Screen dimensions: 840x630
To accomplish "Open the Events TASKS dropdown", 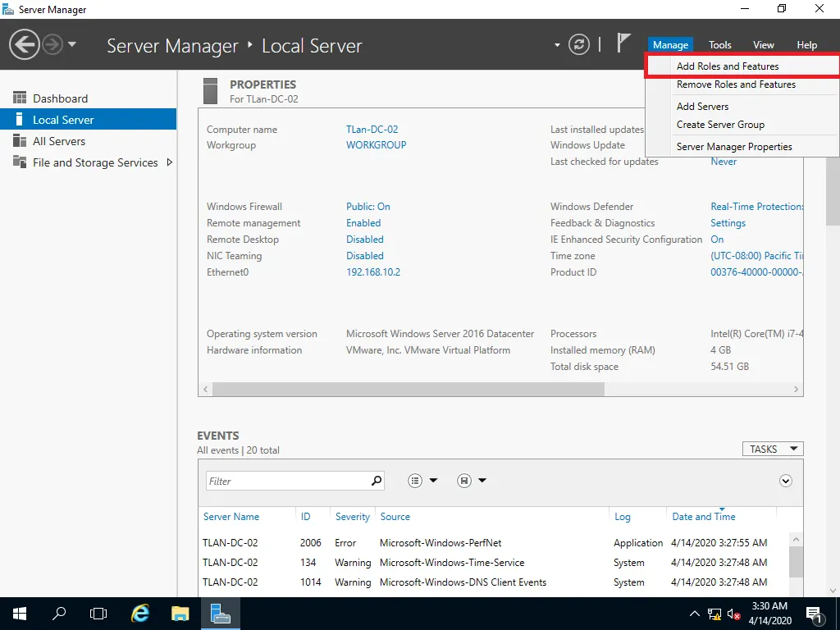I will tap(773, 449).
